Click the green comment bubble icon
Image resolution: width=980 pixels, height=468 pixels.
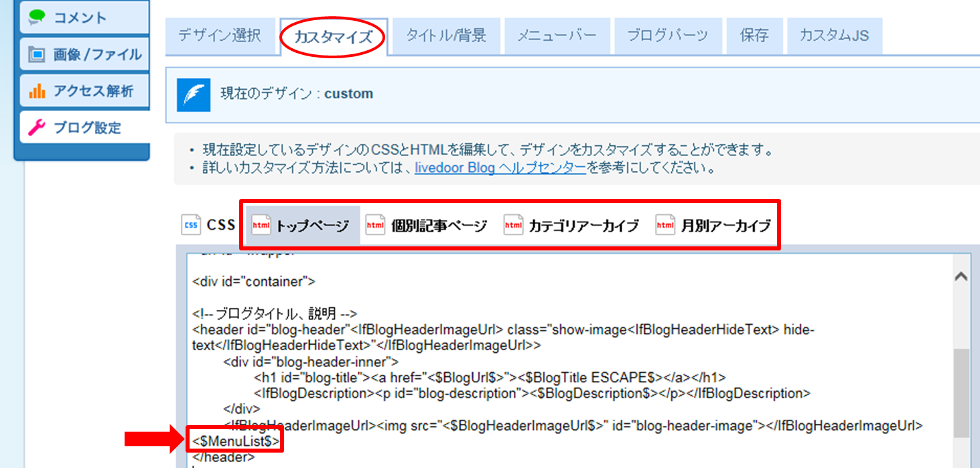pos(36,17)
